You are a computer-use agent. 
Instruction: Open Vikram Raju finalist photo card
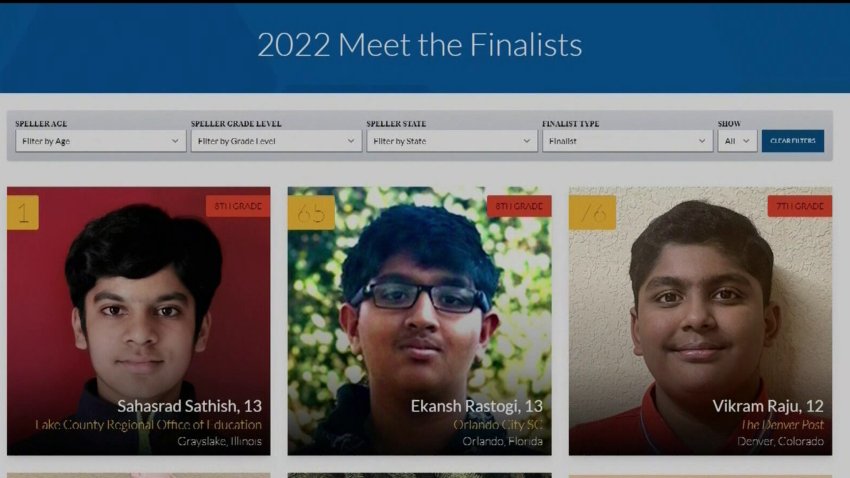[700, 321]
